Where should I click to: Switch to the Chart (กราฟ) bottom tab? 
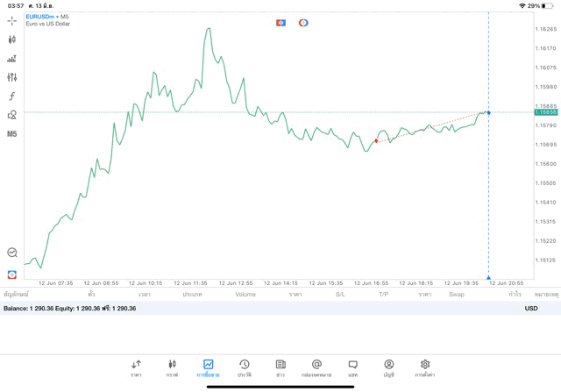tap(172, 367)
